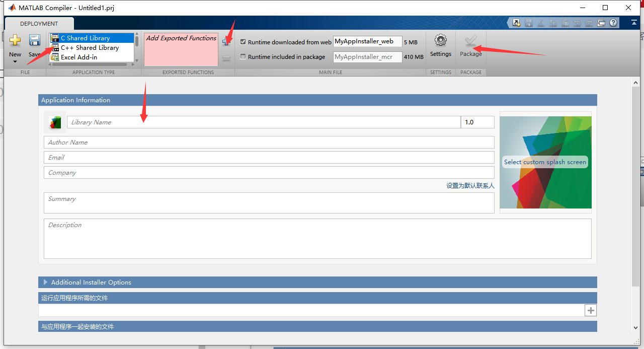Click plus button to add required files
The image size is (644, 349).
[x=591, y=310]
